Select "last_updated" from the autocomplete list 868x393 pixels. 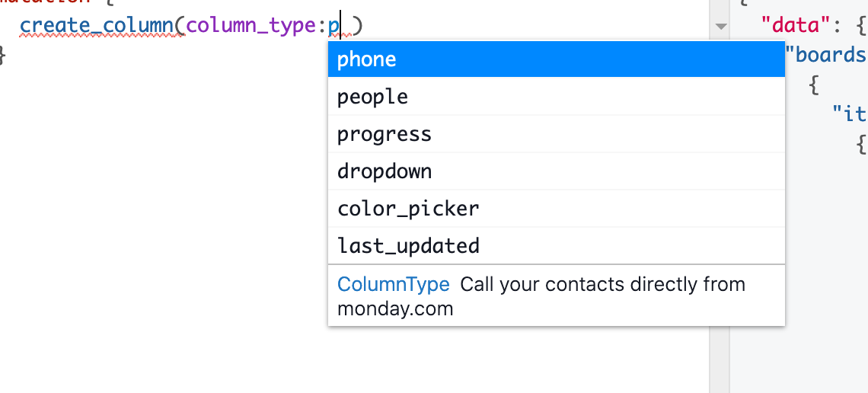[557, 245]
